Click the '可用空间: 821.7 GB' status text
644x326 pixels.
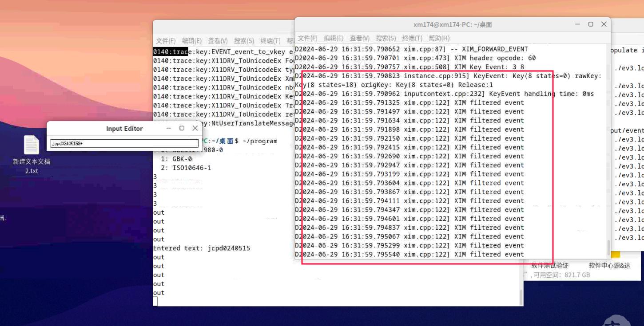click(x=562, y=275)
